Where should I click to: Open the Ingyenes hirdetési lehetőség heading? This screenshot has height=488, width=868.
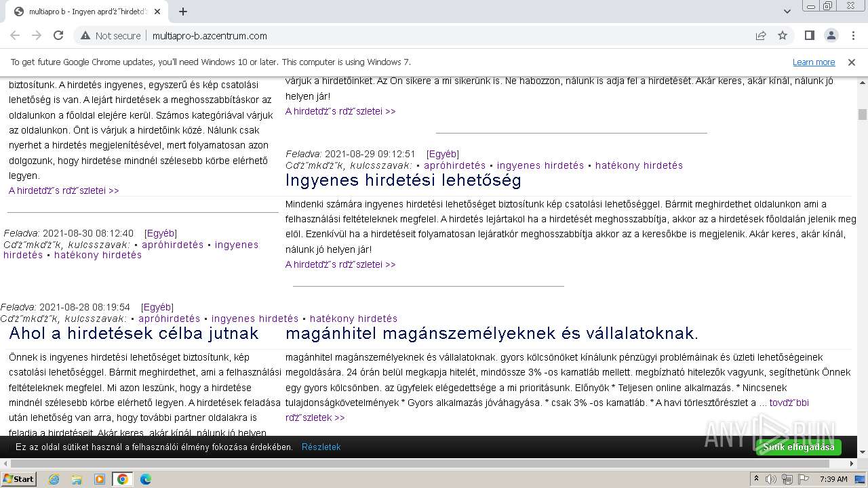(x=403, y=180)
